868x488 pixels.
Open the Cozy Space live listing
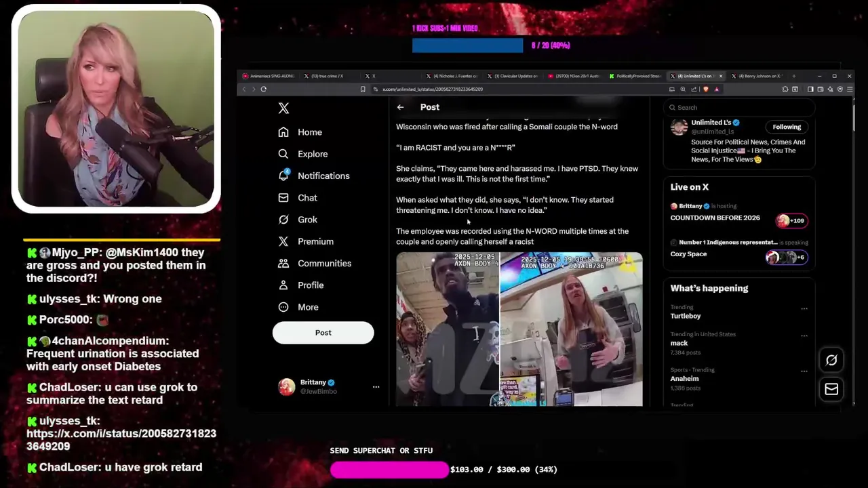688,254
